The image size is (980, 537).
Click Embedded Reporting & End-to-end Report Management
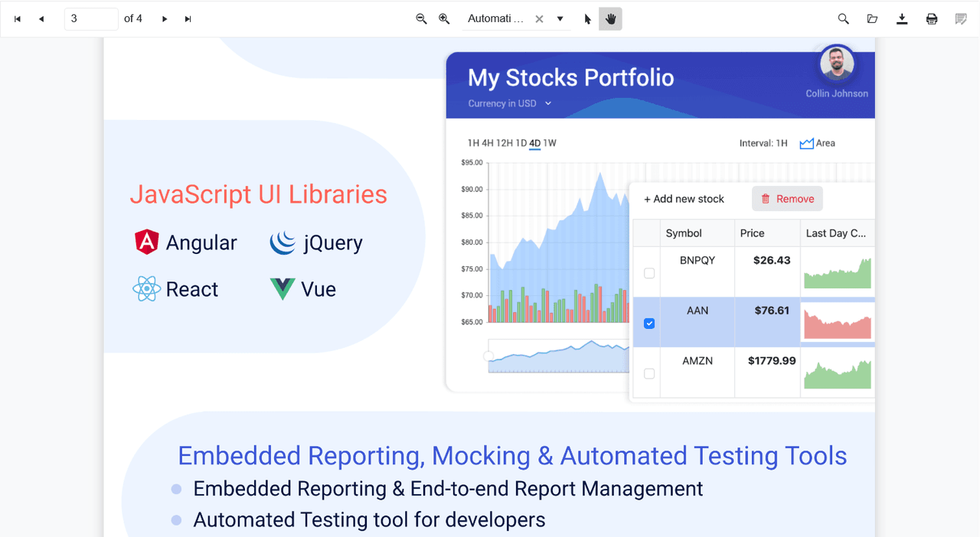coord(448,489)
